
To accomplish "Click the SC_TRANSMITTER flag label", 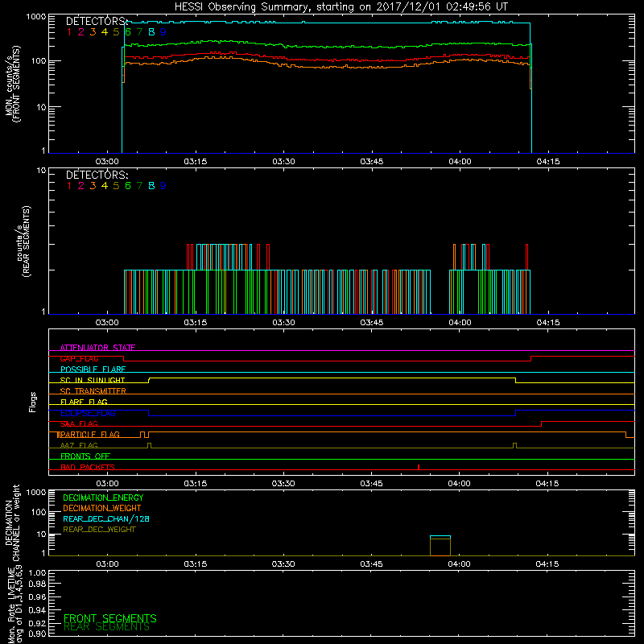I will tap(93, 390).
